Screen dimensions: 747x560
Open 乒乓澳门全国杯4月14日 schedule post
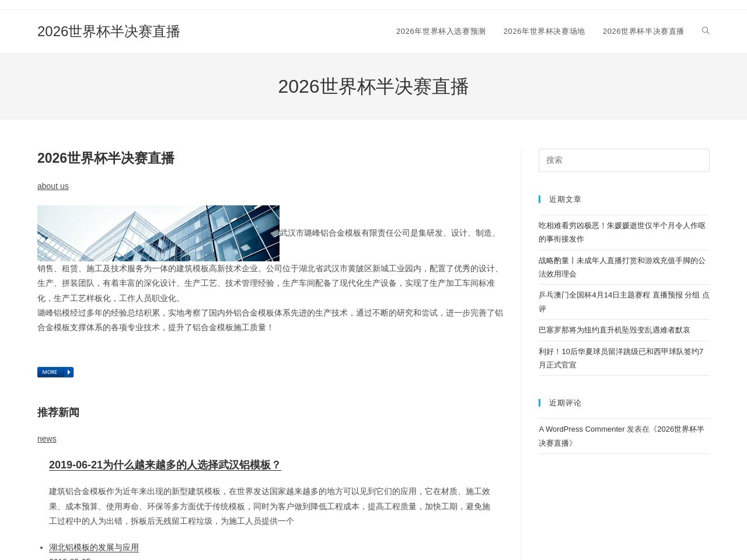624,302
